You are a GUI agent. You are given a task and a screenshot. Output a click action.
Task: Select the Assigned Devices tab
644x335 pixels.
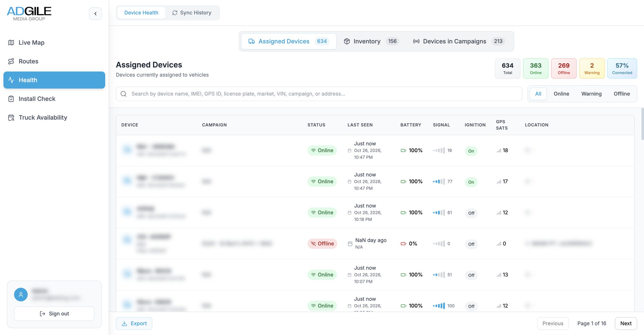[289, 41]
